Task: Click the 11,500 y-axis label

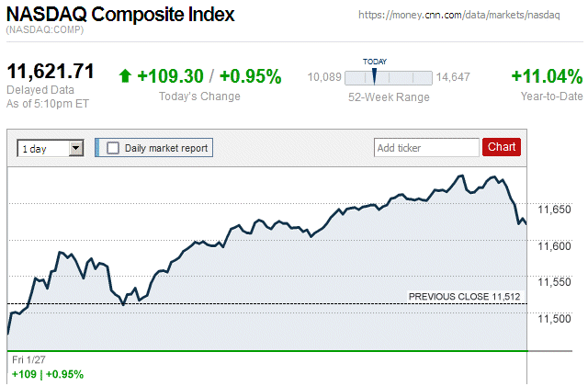Action: click(x=553, y=319)
